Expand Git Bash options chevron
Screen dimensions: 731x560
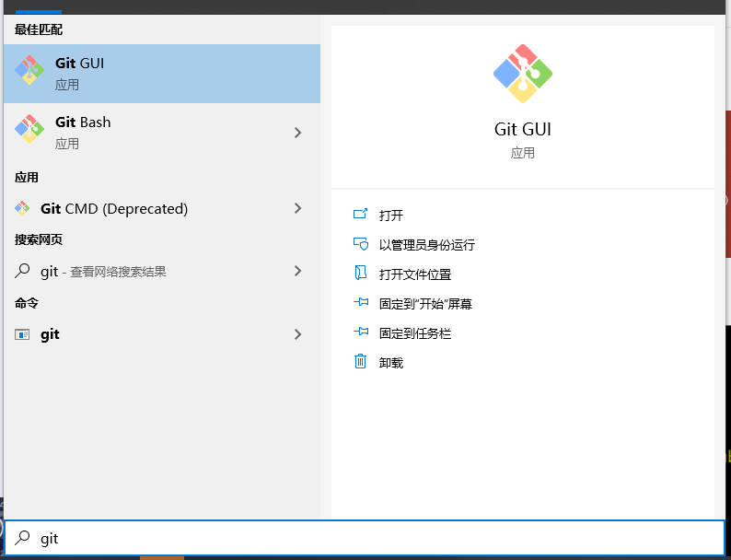[298, 133]
